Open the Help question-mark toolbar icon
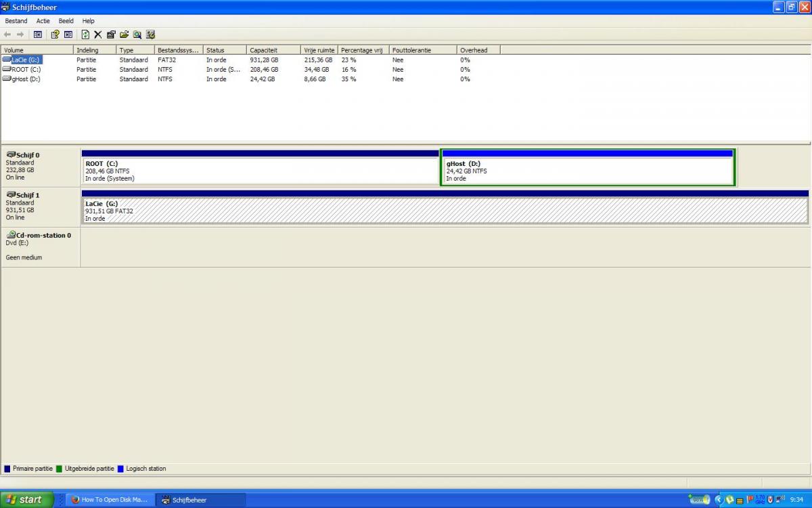The image size is (812, 508). pos(55,35)
